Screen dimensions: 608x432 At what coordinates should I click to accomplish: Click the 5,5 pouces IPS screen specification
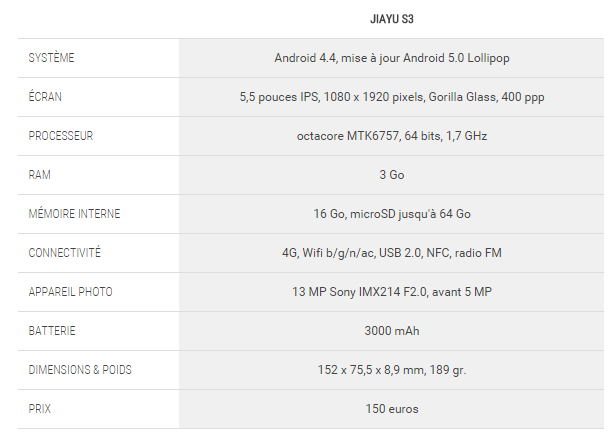392,97
